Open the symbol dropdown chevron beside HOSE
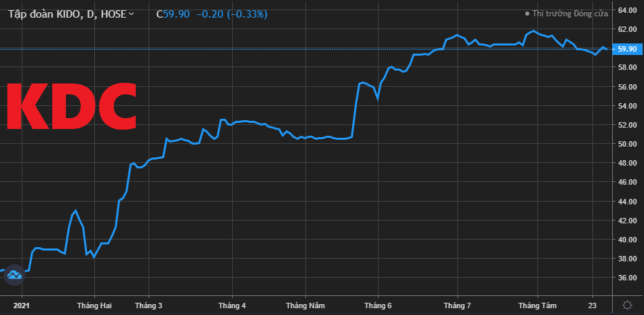644x315 pixels. click(132, 14)
